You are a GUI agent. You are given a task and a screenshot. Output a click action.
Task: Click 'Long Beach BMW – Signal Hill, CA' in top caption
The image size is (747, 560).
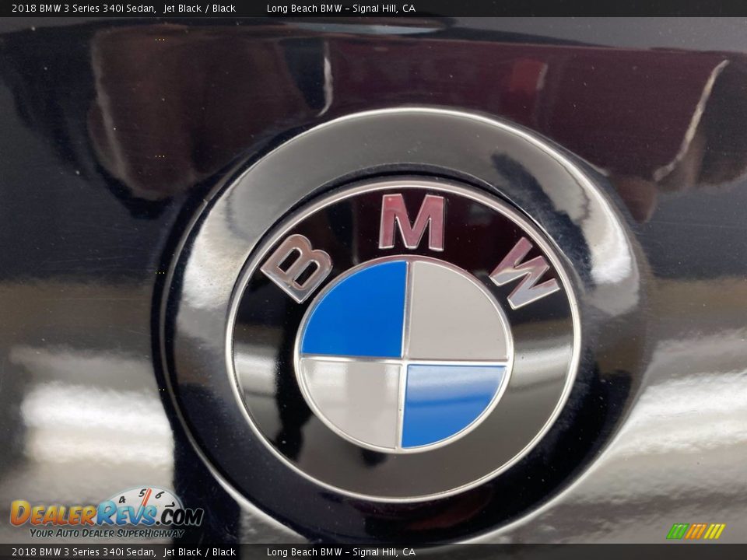341,8
